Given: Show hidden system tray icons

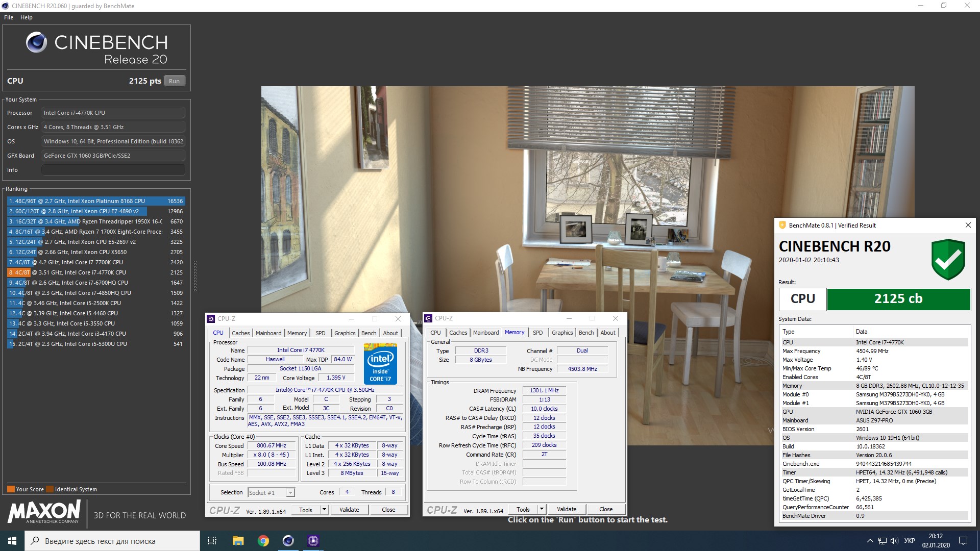Looking at the screenshot, I should 870,541.
